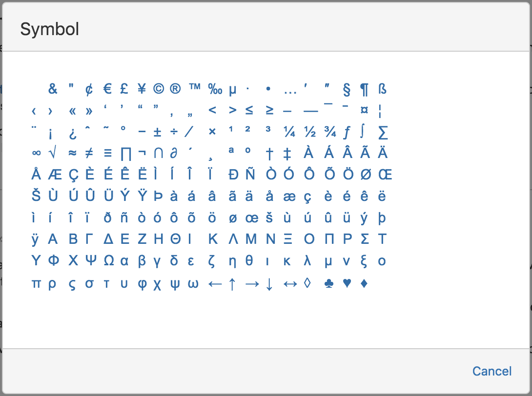
Task: Insert the square root √ symbol
Action: (53, 153)
